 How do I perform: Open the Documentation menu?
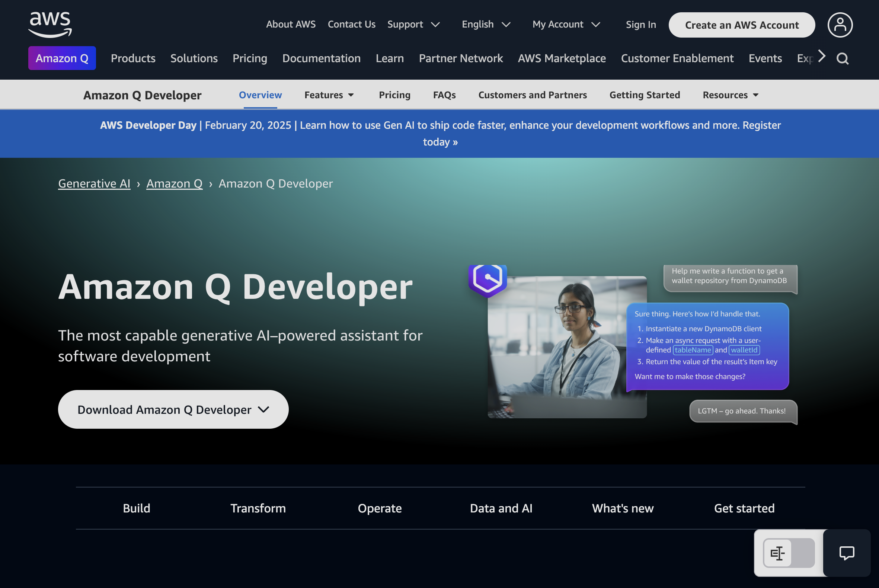pos(322,58)
